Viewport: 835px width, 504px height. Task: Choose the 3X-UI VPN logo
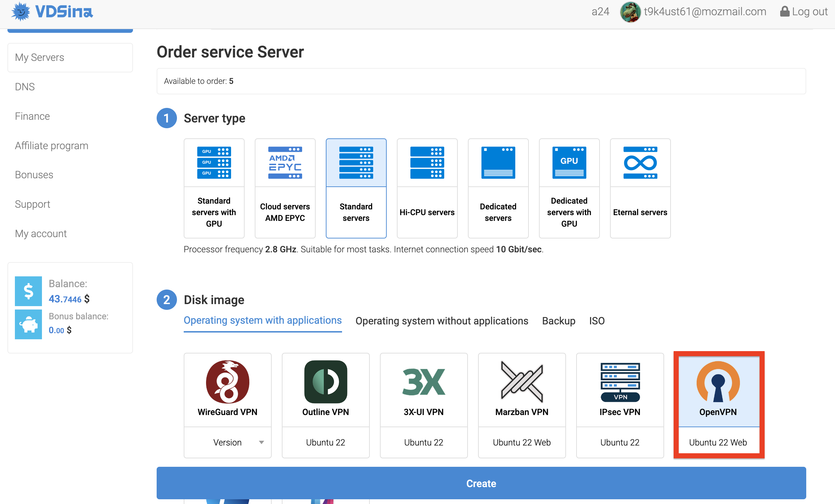coord(424,382)
